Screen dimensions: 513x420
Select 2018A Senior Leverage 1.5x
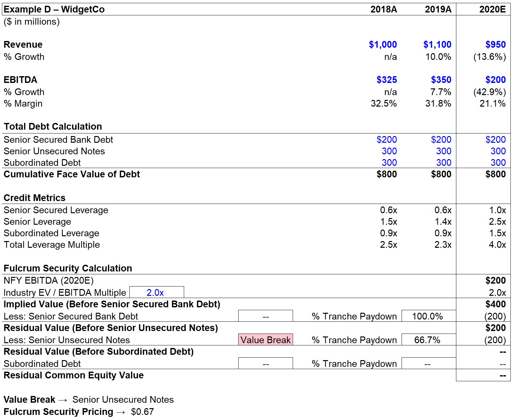(x=388, y=222)
